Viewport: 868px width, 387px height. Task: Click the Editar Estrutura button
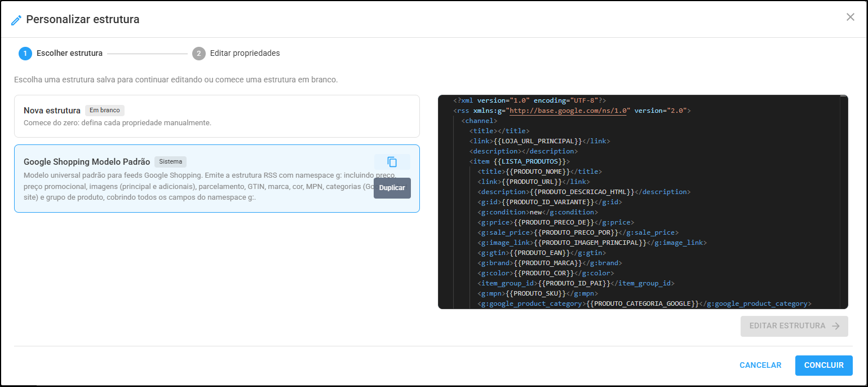(x=794, y=326)
